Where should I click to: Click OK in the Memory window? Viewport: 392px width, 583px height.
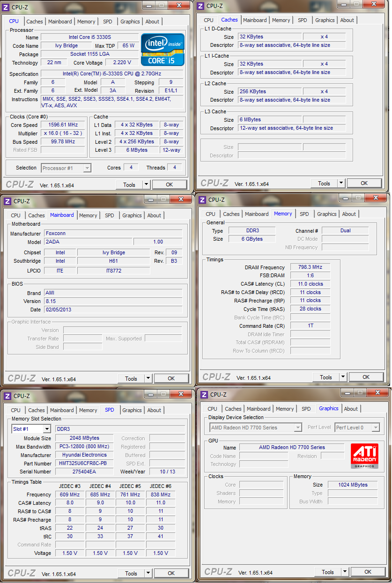[366, 377]
